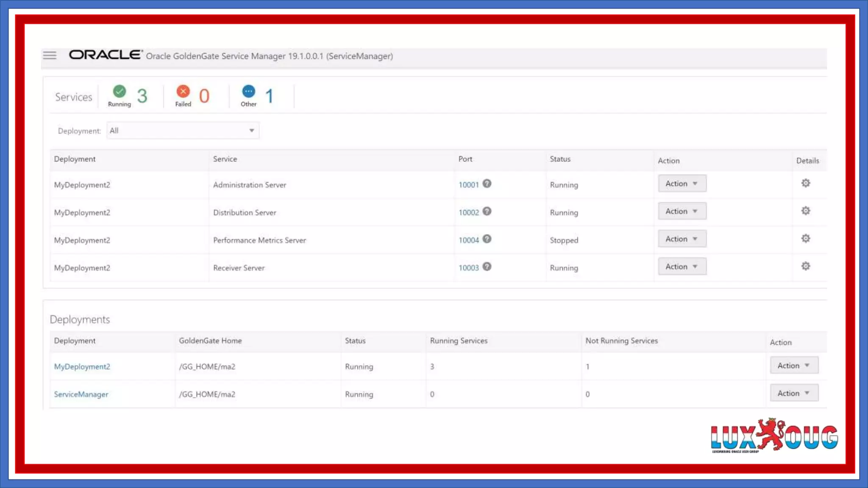868x488 pixels.
Task: Open details gear for Distribution Server
Action: pos(805,211)
